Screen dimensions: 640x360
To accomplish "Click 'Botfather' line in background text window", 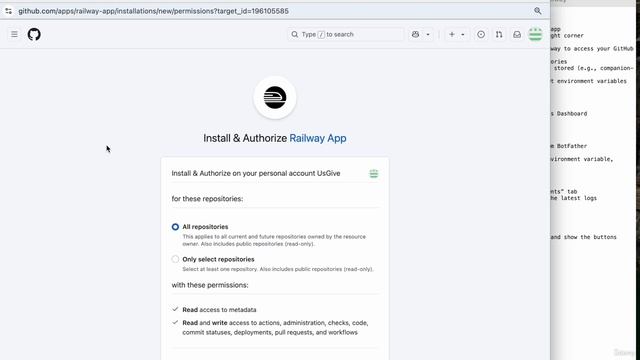I will pos(569,146).
